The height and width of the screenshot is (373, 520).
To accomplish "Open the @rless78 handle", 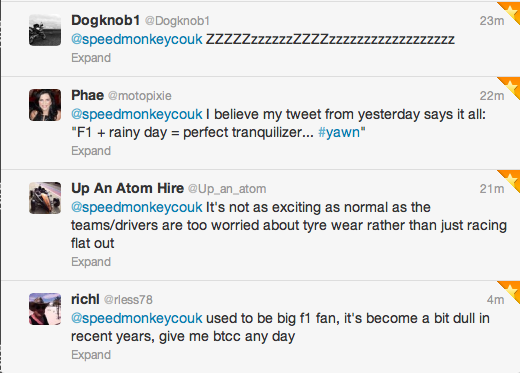I will (x=128, y=300).
